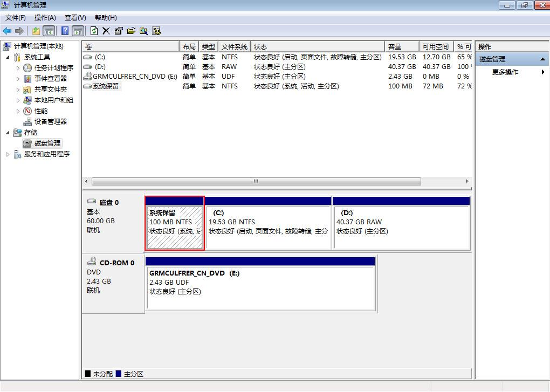
Task: Open the 操作(A) menu
Action: click(45, 17)
